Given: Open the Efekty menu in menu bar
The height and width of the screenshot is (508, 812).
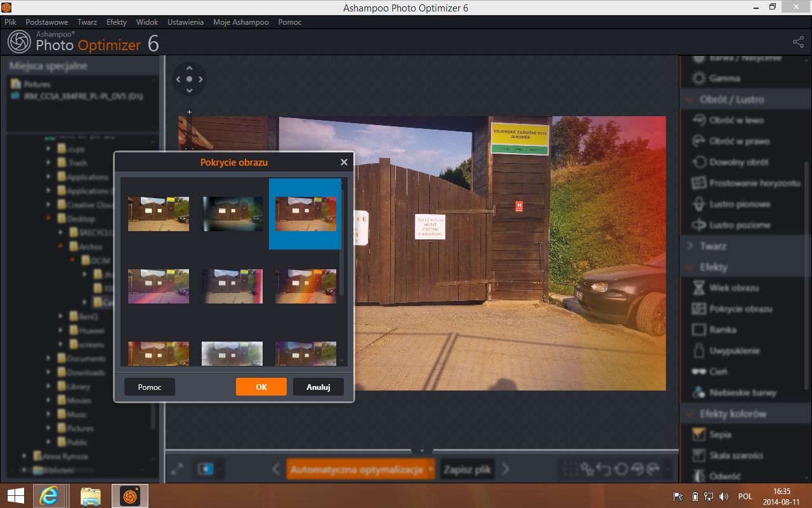Looking at the screenshot, I should [117, 22].
